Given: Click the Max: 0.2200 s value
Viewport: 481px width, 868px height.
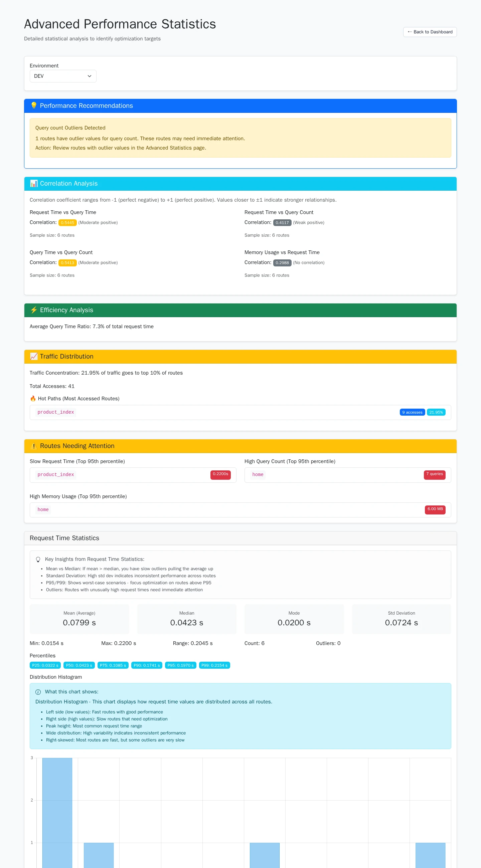Looking at the screenshot, I should point(119,643).
